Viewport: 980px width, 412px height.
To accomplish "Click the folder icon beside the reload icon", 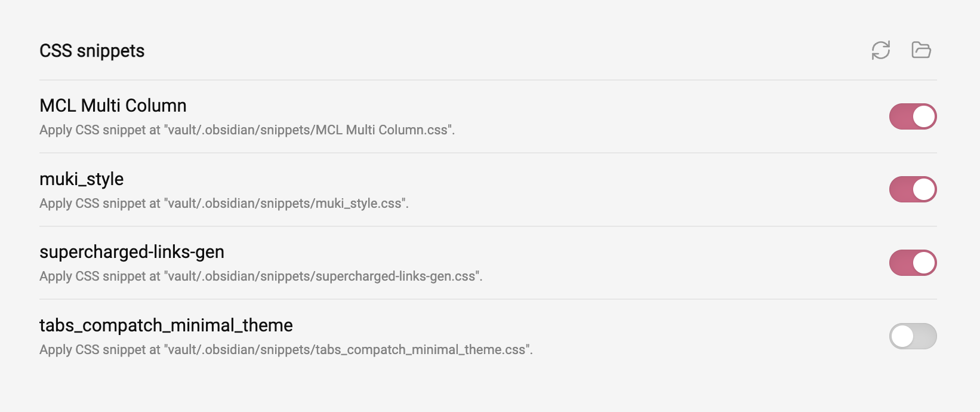I will point(921,50).
